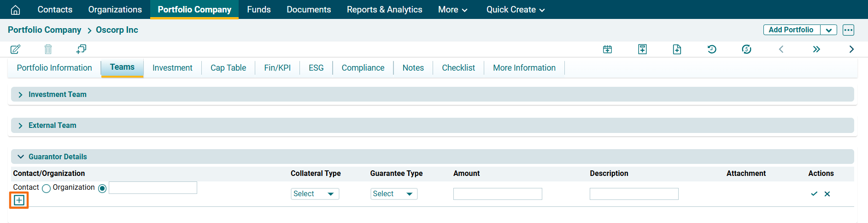The height and width of the screenshot is (223, 868).
Task: Open the Collateral Type select dropdown
Action: coord(315,194)
